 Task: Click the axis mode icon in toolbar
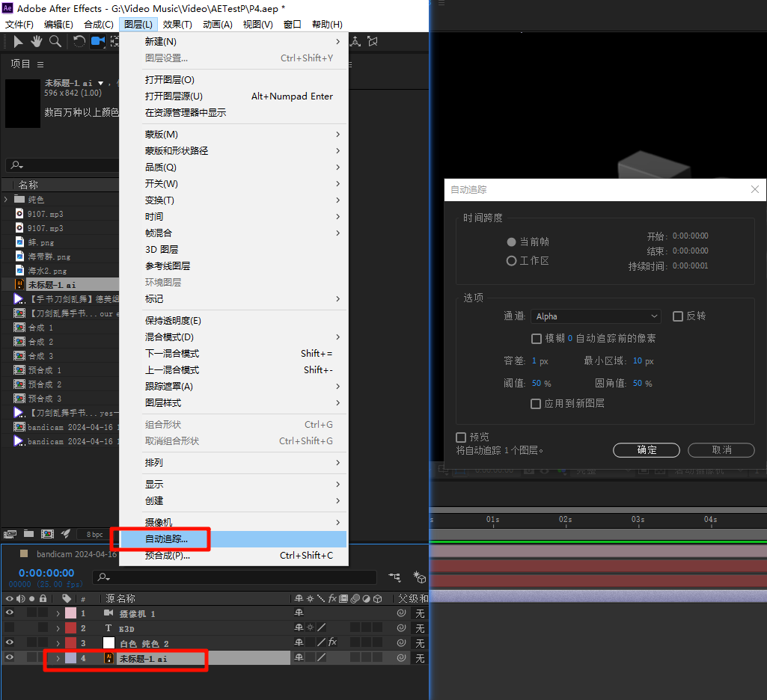[355, 42]
